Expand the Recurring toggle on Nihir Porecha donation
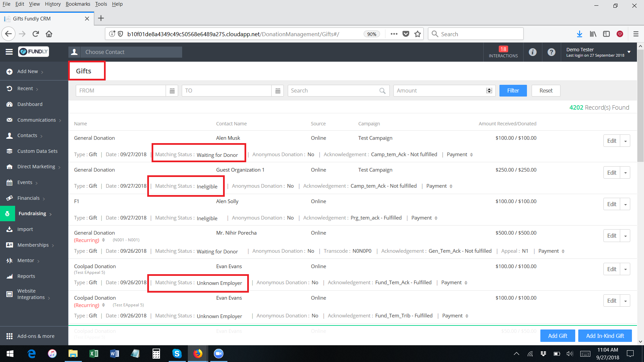 coord(103,240)
